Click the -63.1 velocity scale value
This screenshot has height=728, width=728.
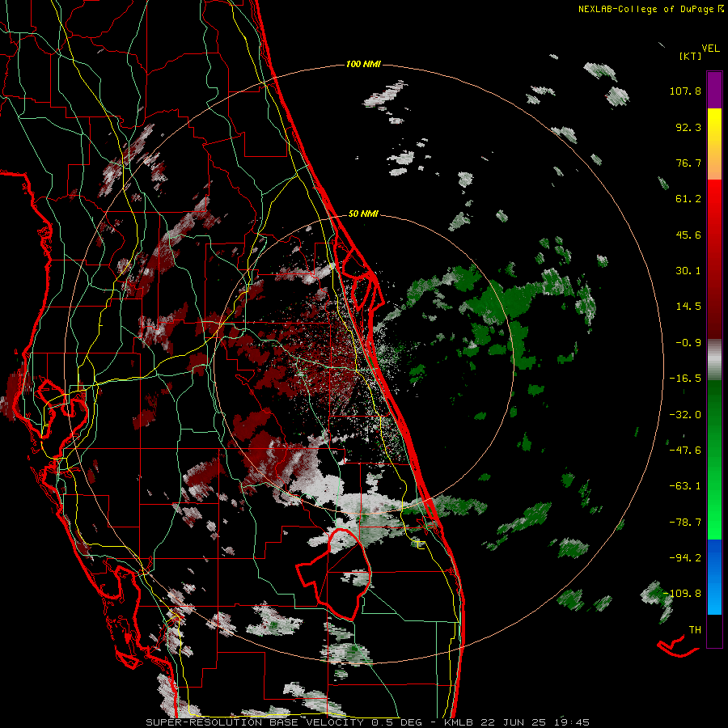pos(685,486)
